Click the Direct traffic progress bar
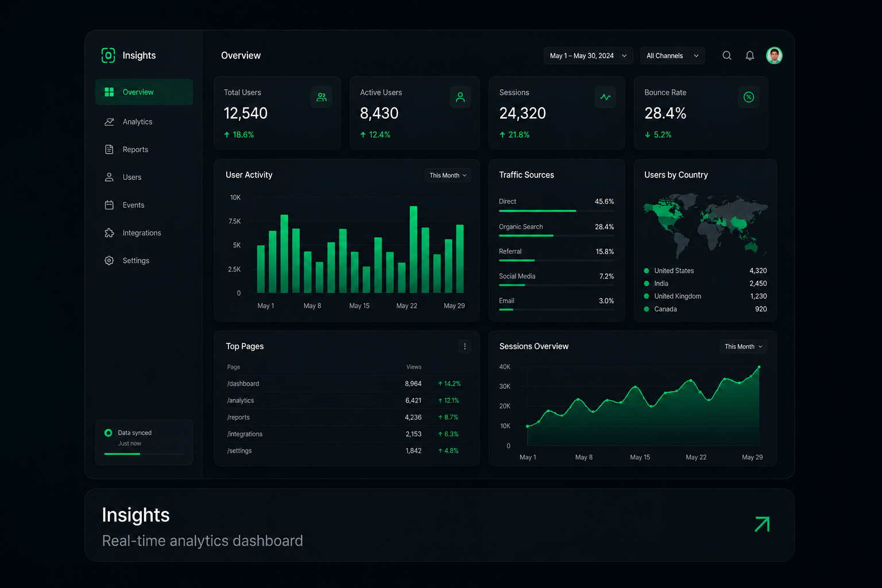This screenshot has height=588, width=882. tap(556, 211)
